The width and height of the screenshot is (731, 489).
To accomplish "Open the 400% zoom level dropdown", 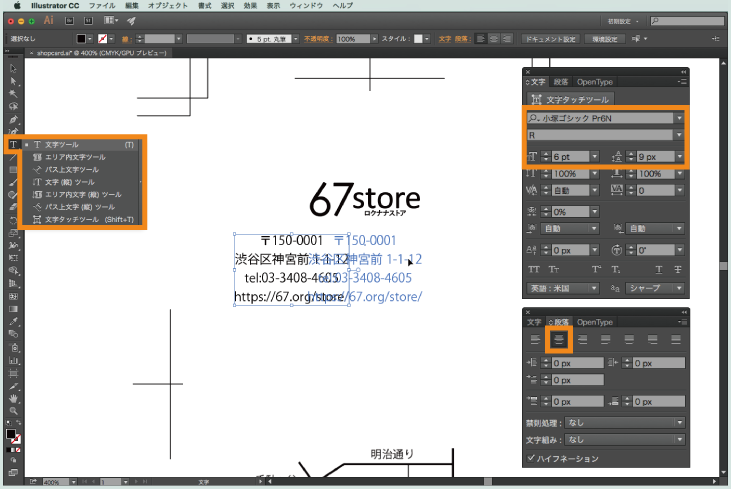I will coord(73,482).
